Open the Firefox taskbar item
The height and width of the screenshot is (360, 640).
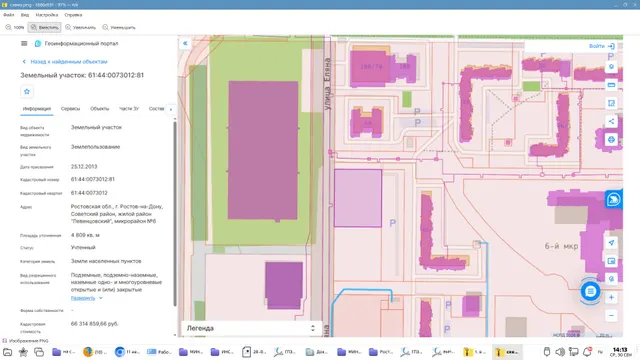(x=94, y=352)
